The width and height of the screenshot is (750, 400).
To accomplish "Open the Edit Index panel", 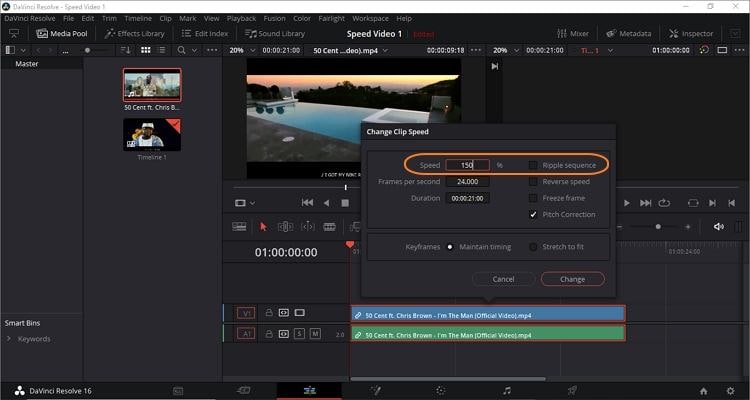I will pyautogui.click(x=205, y=33).
